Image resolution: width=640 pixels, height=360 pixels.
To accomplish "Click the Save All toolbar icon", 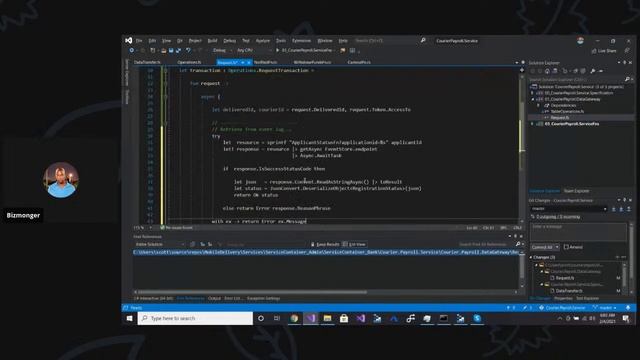I will (x=178, y=50).
